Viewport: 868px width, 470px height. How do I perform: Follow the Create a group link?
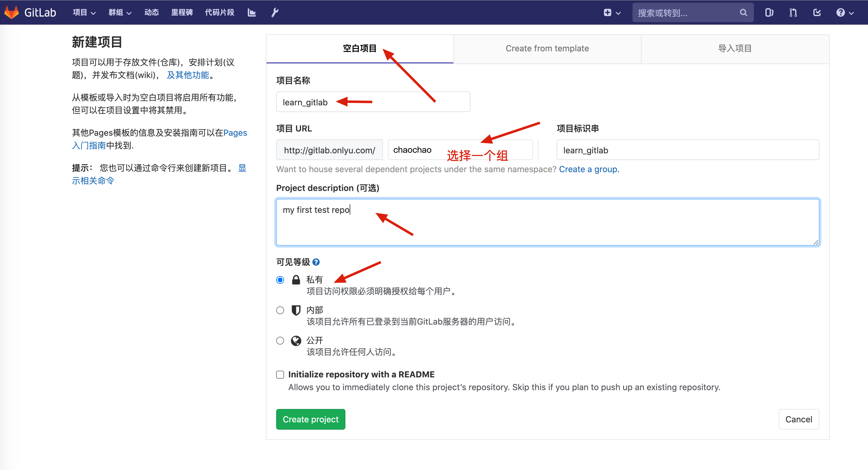pos(589,169)
